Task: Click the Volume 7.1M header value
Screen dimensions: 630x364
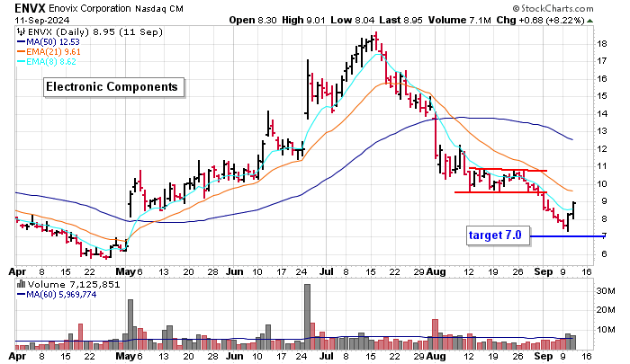Action: coord(460,20)
